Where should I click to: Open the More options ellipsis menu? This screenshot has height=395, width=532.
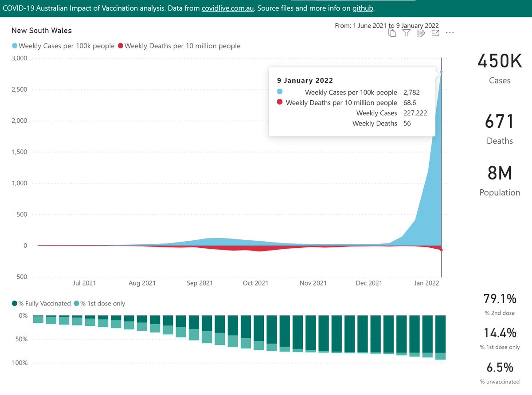450,33
